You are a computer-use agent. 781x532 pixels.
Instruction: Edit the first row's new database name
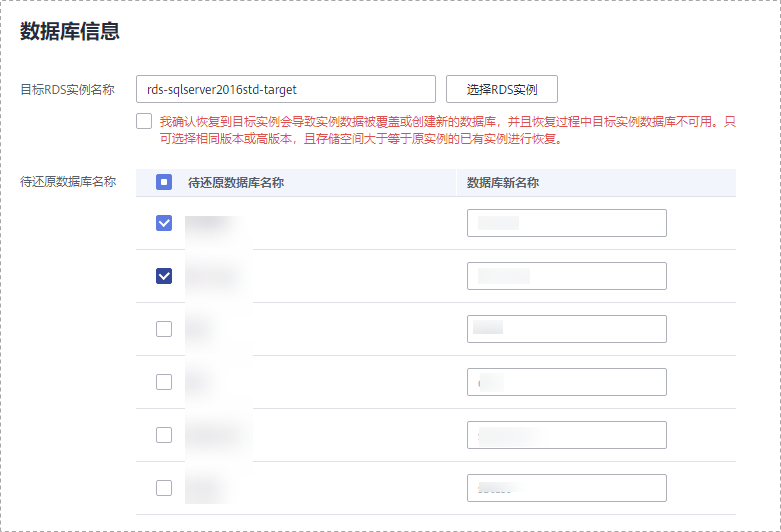566,223
